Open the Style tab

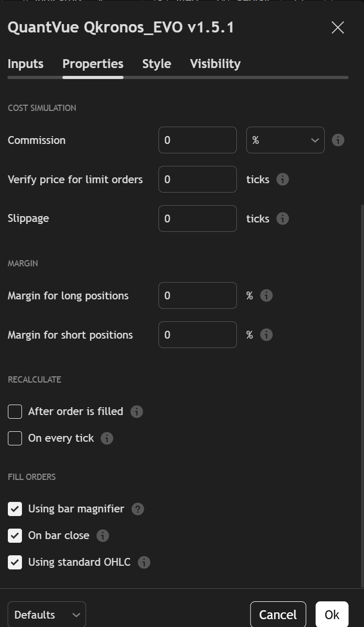click(156, 64)
